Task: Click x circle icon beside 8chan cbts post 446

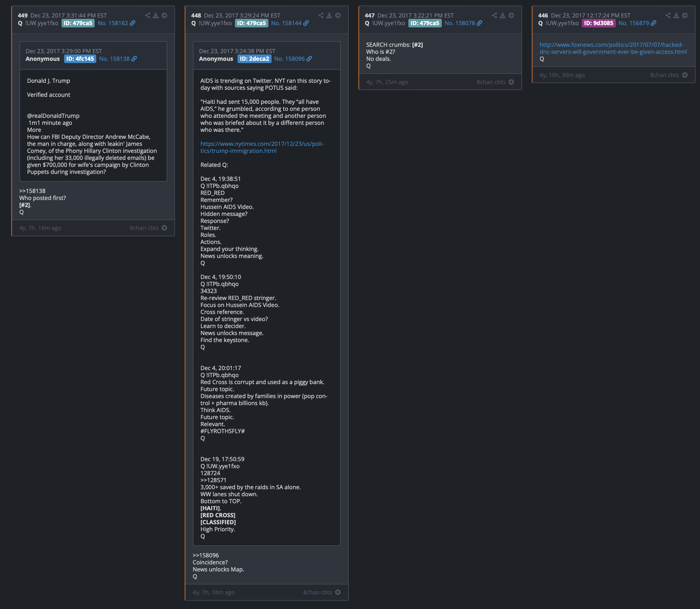Action: (685, 75)
